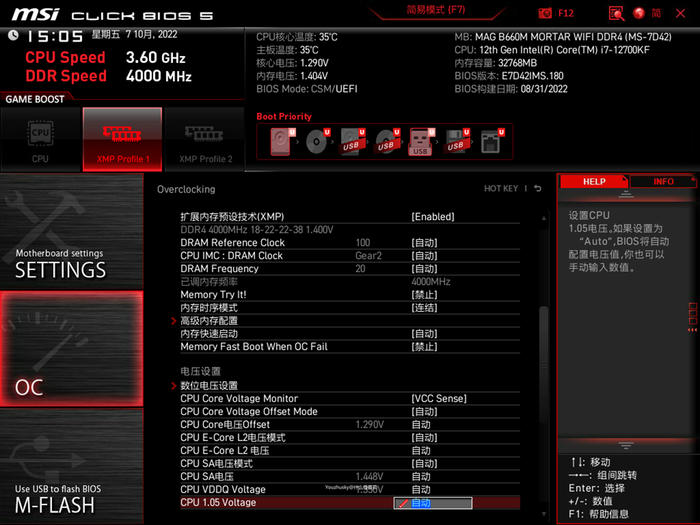Open CPU Core Voltage Offset Mode dropdown

click(x=424, y=412)
